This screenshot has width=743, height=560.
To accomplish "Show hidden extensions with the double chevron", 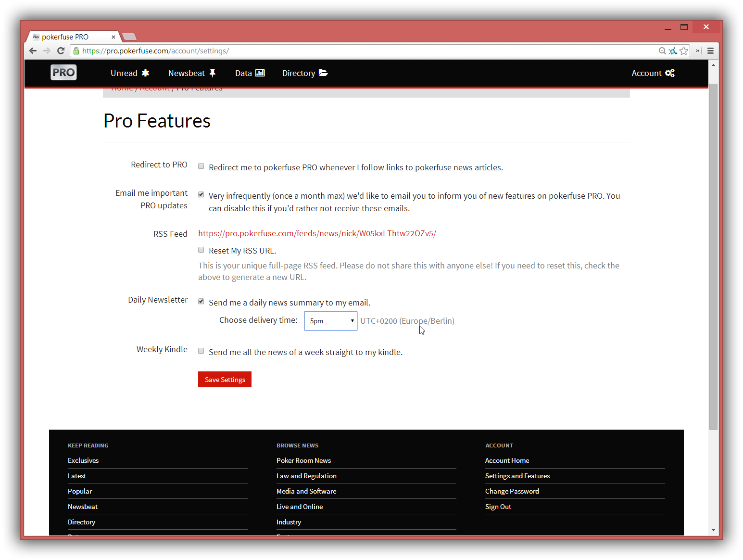I will [x=697, y=51].
